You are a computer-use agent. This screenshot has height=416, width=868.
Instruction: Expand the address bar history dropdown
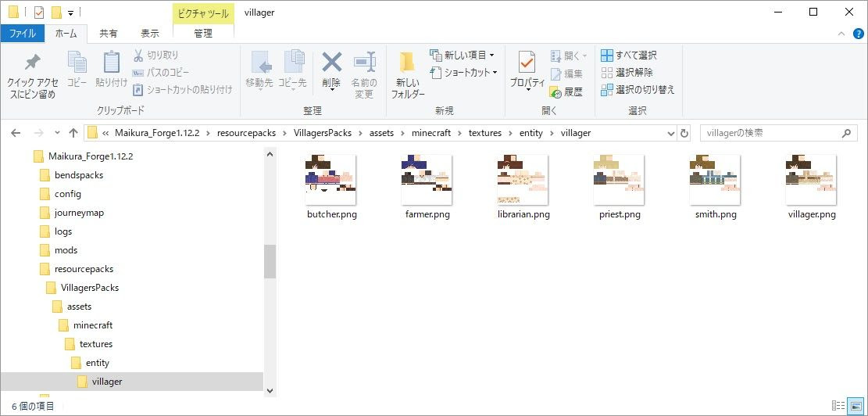coord(671,133)
